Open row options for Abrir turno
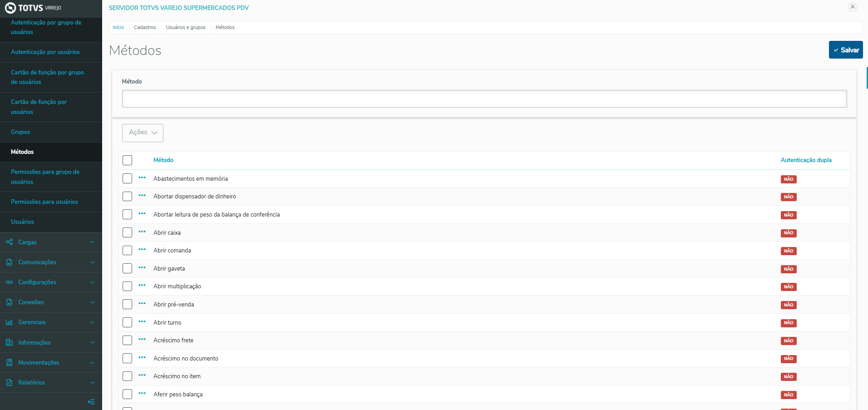Image resolution: width=868 pixels, height=410 pixels. click(142, 321)
